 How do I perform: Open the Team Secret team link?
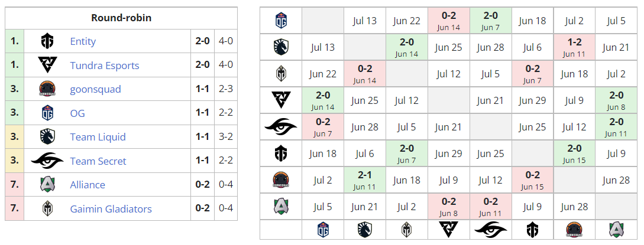98,161
